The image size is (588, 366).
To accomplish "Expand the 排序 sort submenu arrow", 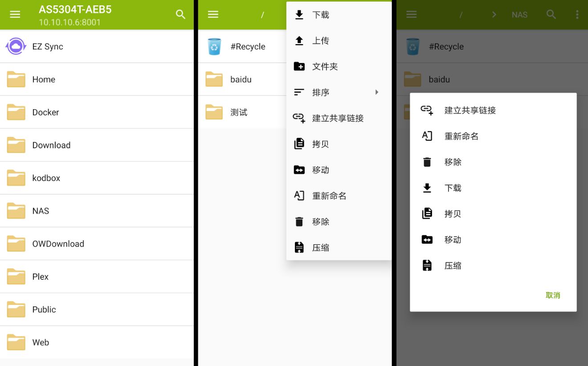I will (377, 92).
